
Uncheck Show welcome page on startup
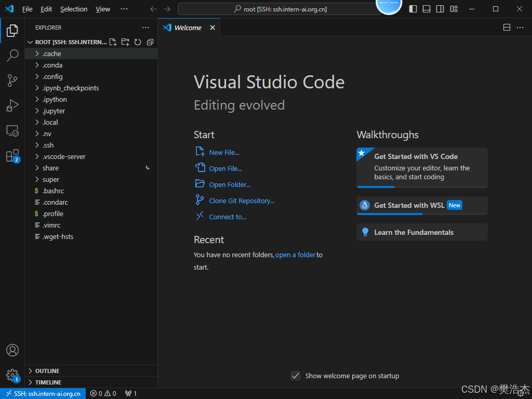coord(296,376)
